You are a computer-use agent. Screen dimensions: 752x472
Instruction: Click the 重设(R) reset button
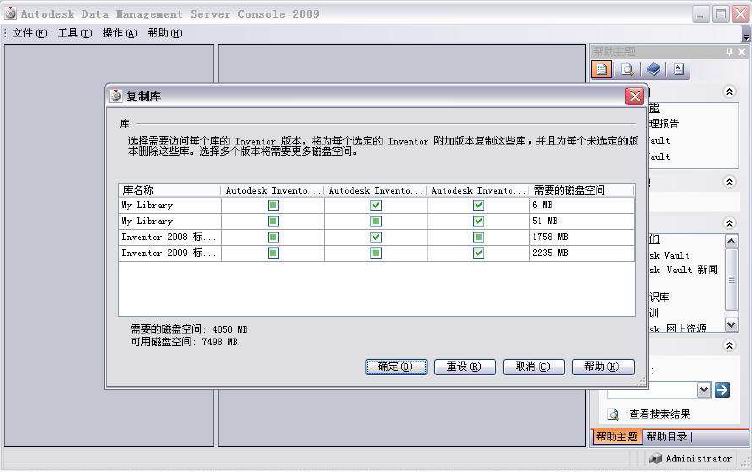(x=464, y=367)
